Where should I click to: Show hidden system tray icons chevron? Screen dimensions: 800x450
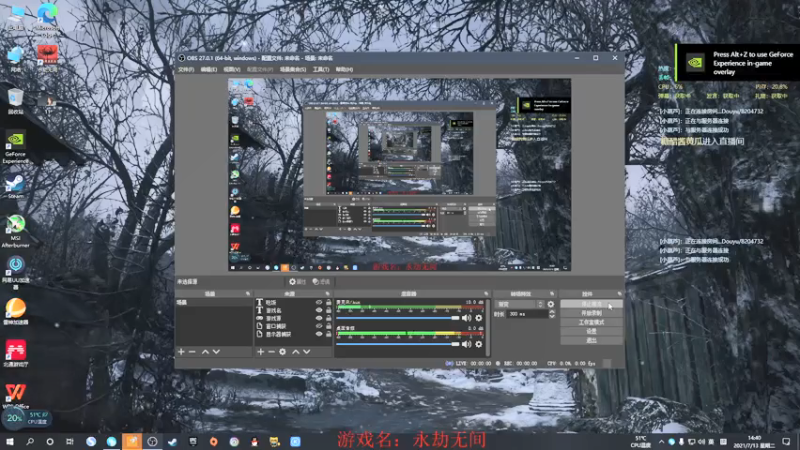[x=661, y=442]
